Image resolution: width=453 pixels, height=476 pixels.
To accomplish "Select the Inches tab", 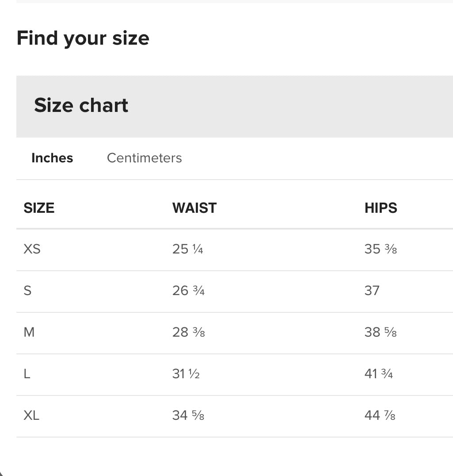I will tap(52, 158).
